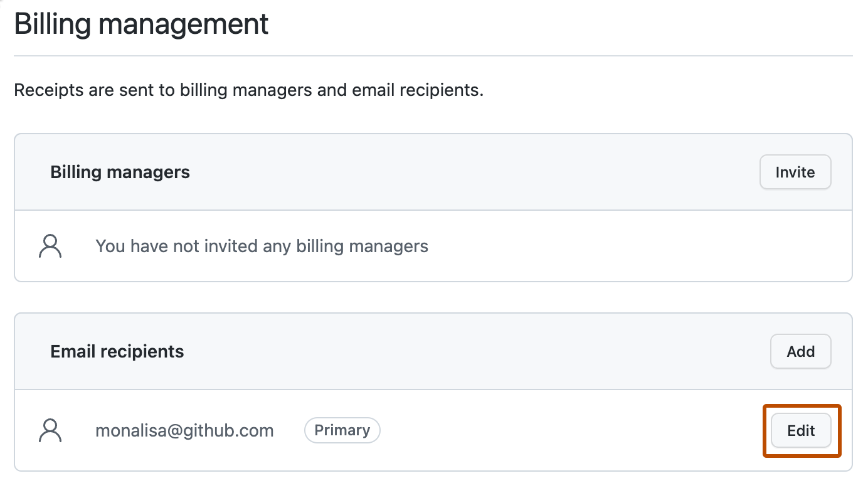The height and width of the screenshot is (493, 868).
Task: Click the person icon beside monalisa@github.com
Action: [x=50, y=431]
